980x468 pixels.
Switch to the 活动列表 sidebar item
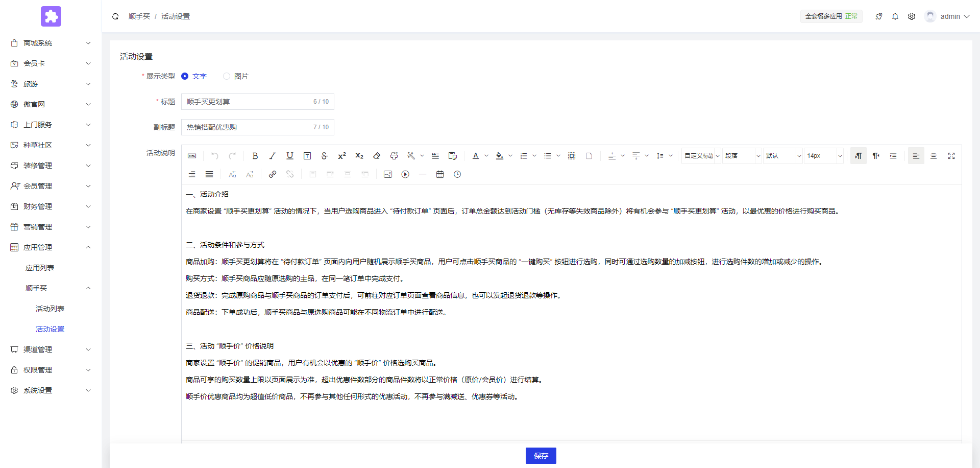(x=50, y=308)
